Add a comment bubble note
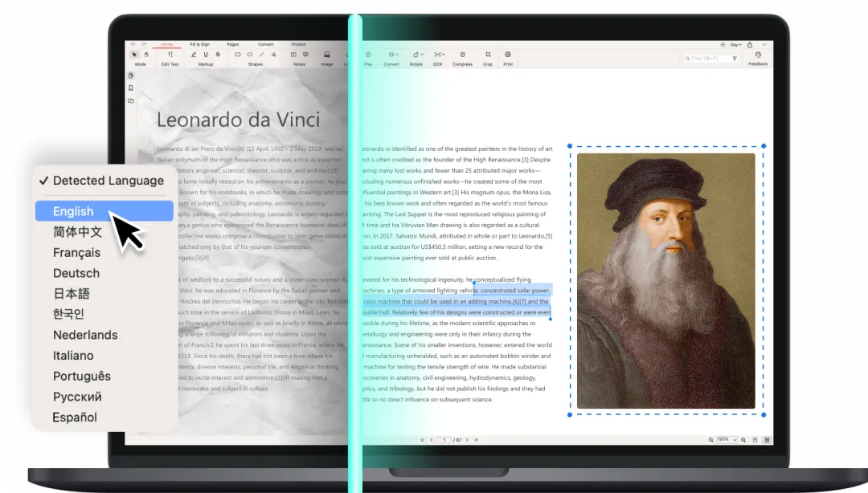 (305, 55)
